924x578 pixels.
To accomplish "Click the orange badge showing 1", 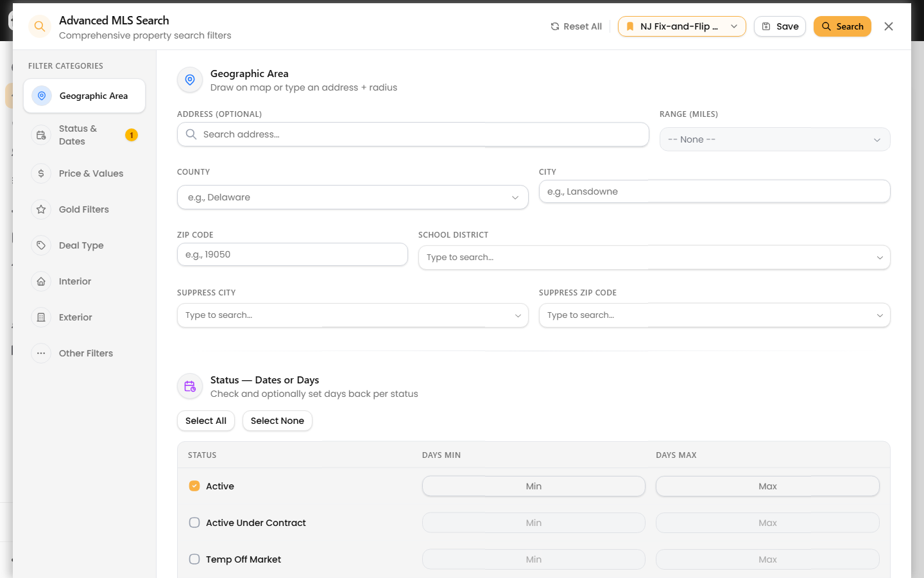I will (x=132, y=135).
